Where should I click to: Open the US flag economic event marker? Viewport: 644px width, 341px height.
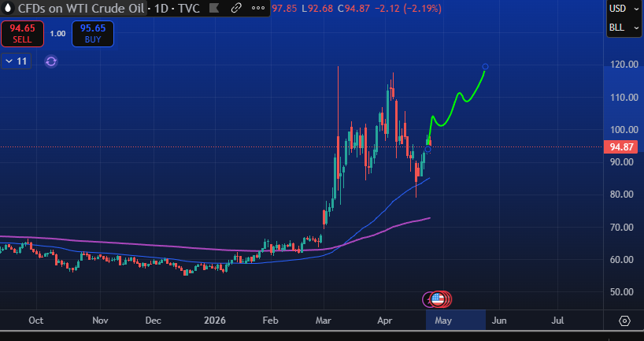point(438,299)
